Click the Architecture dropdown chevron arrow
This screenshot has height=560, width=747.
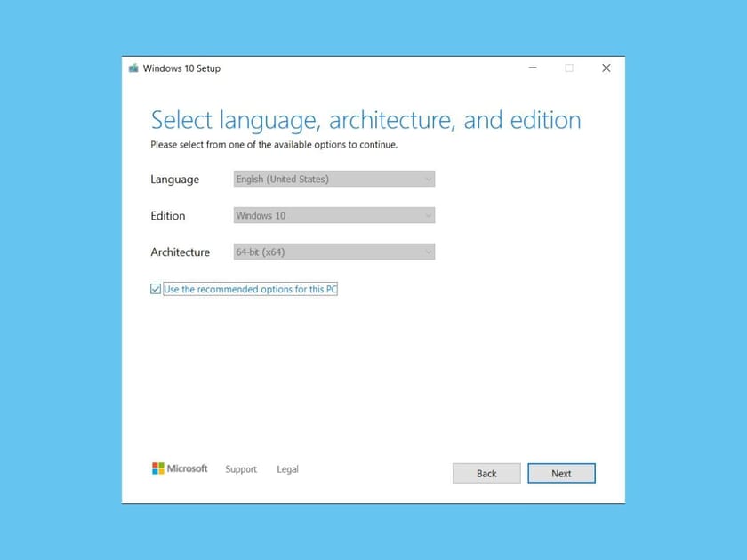(x=428, y=252)
